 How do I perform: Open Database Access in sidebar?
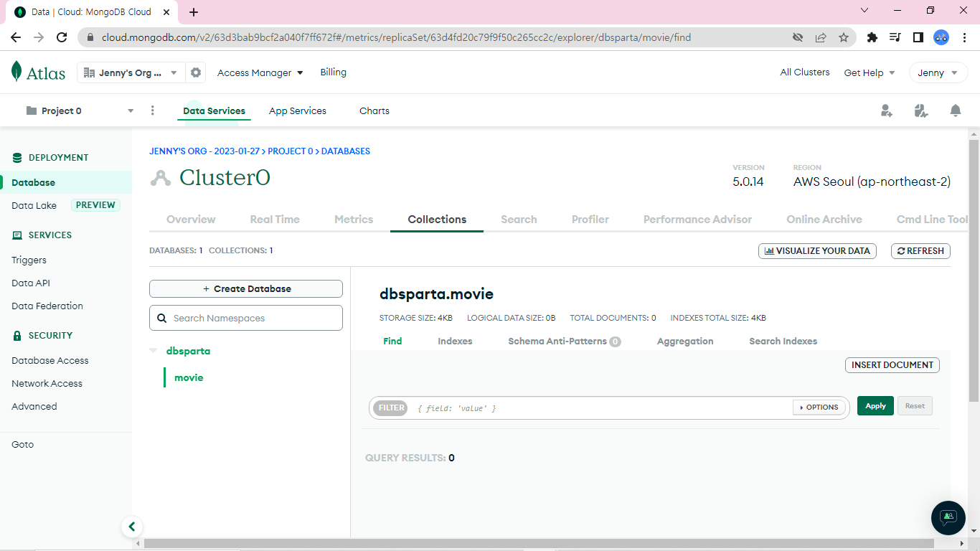coord(50,360)
